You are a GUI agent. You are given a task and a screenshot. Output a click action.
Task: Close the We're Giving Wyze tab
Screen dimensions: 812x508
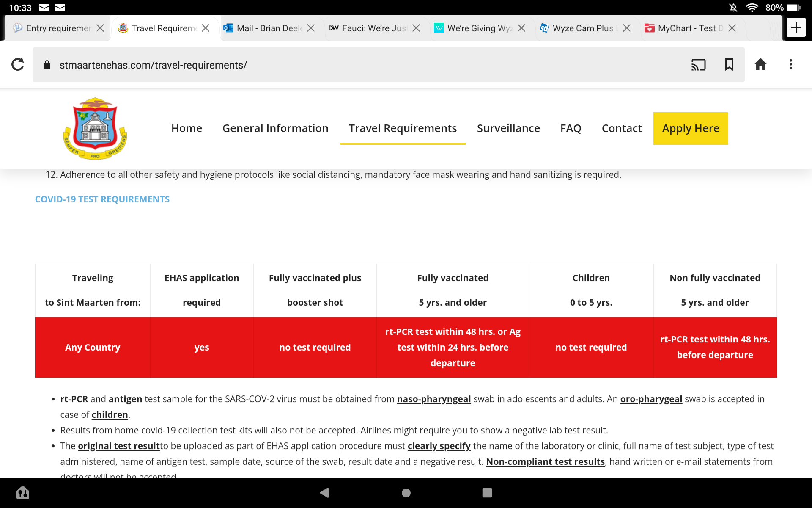[521, 28]
